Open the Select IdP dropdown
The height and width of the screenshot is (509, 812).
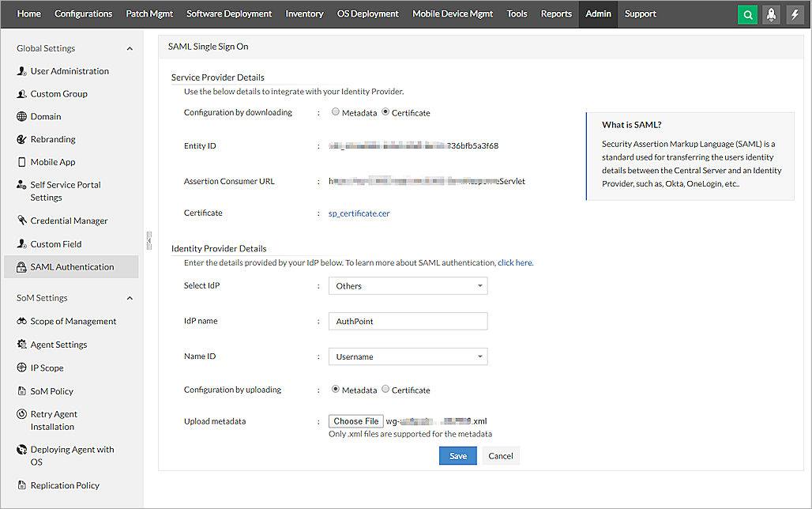pos(408,285)
